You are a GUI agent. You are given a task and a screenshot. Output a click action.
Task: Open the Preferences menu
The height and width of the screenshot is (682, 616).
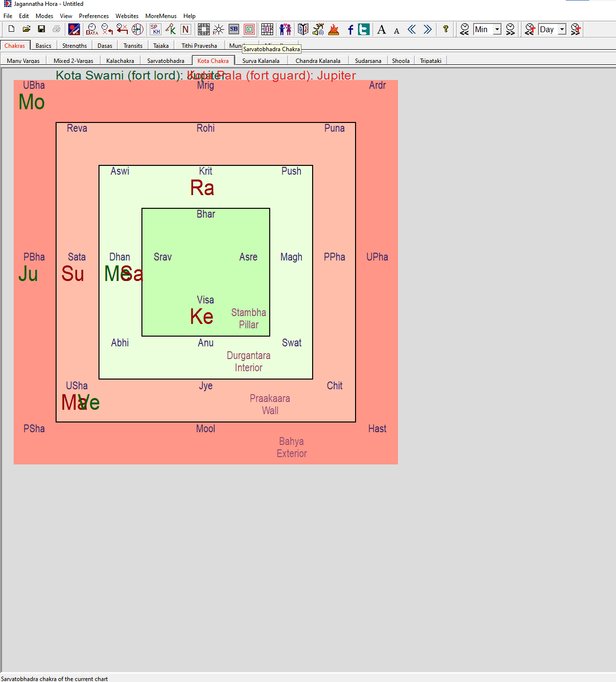[94, 16]
